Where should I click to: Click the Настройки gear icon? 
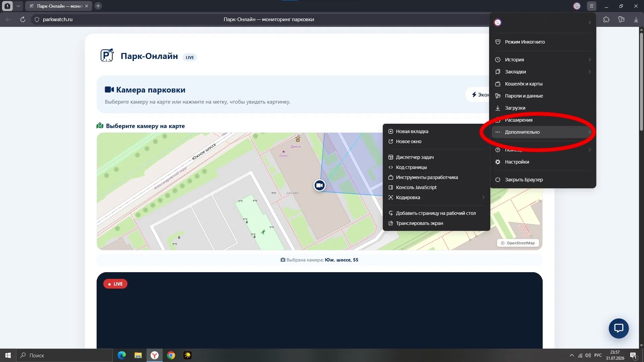click(x=498, y=162)
